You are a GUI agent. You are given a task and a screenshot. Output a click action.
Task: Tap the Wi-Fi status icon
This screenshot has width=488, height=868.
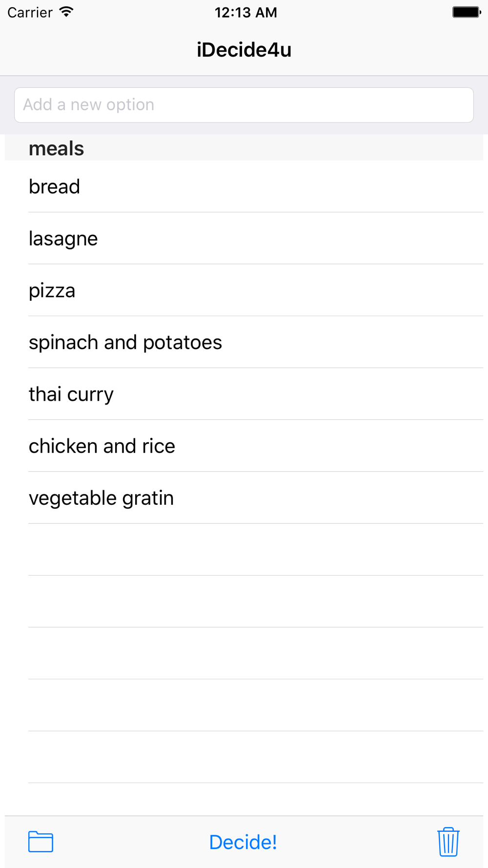(66, 12)
